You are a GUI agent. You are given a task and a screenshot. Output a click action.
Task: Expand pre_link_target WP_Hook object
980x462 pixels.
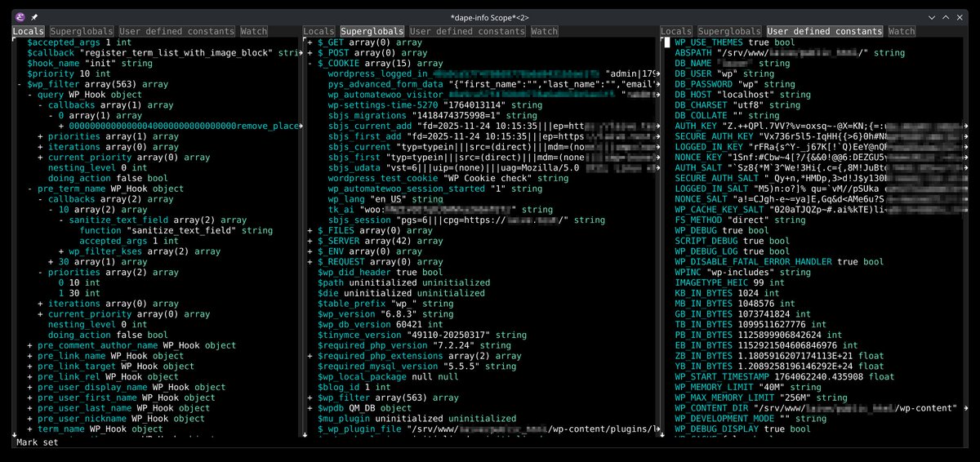pos(29,366)
